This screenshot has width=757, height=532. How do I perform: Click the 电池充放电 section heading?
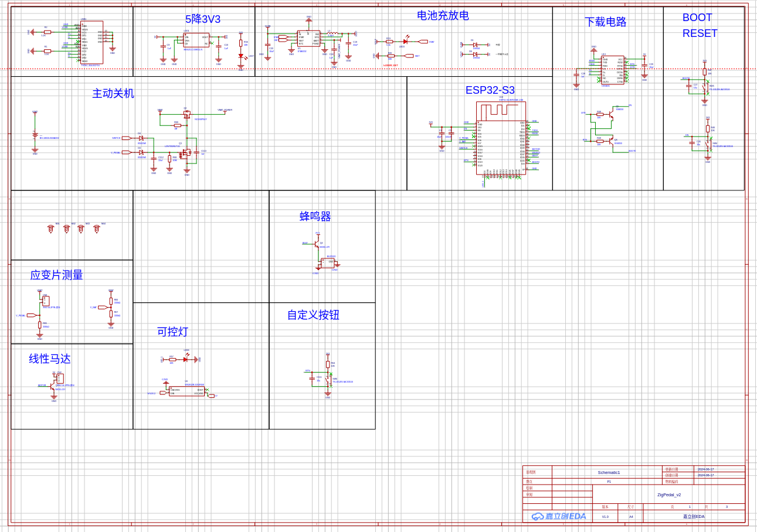(443, 16)
